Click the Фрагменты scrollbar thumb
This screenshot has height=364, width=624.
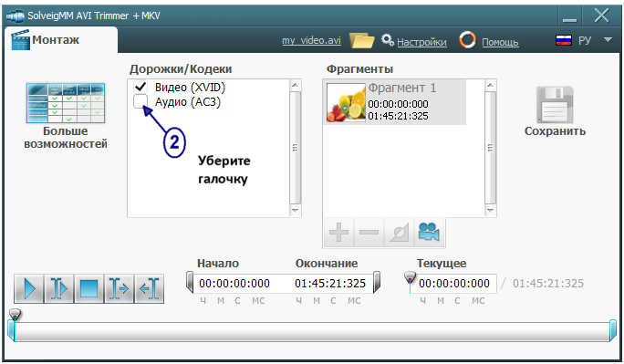490,148
